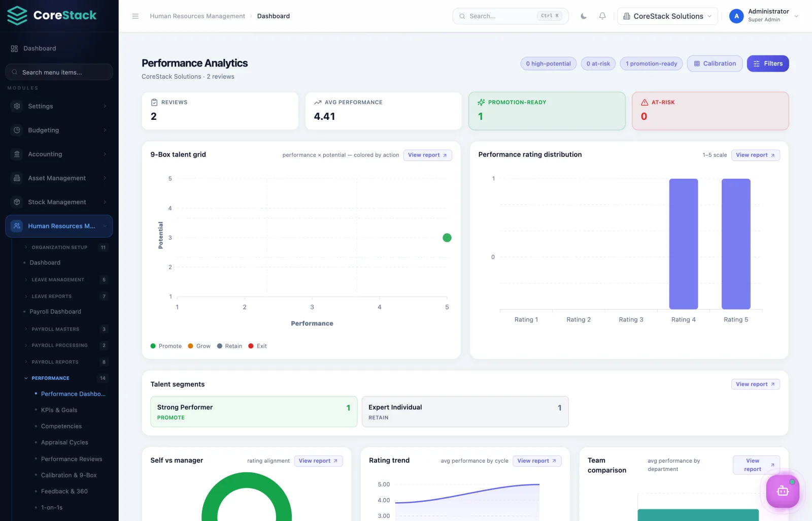Open Appraisal Cycles menu item
The image size is (812, 521).
[x=64, y=443]
